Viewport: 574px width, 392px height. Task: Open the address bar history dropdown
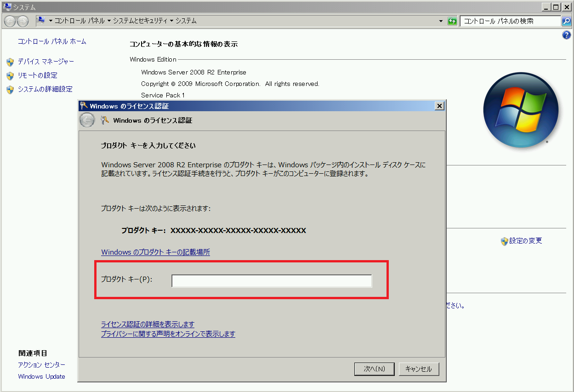coord(441,21)
